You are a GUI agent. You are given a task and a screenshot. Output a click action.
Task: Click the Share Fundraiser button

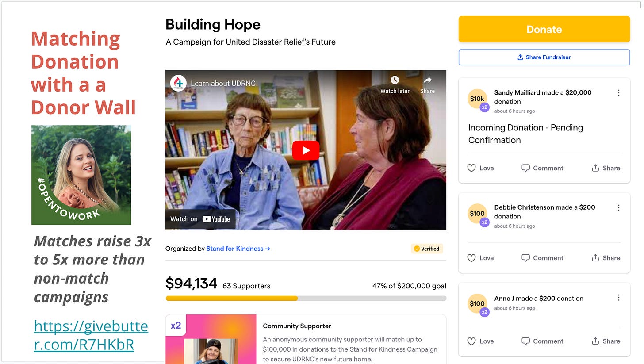[x=544, y=57]
